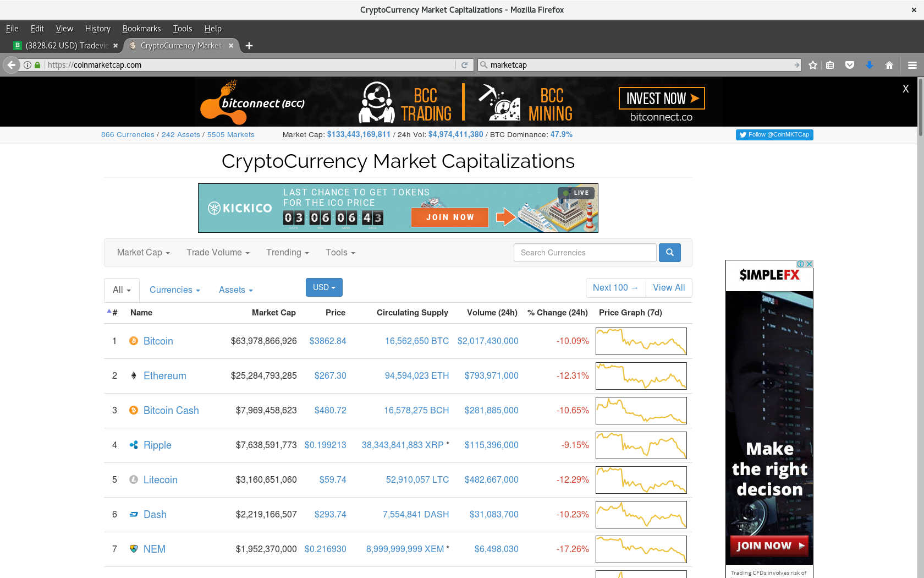Open Bitcoin 7d price graph thumbnail
This screenshot has width=924, height=578.
(x=641, y=341)
